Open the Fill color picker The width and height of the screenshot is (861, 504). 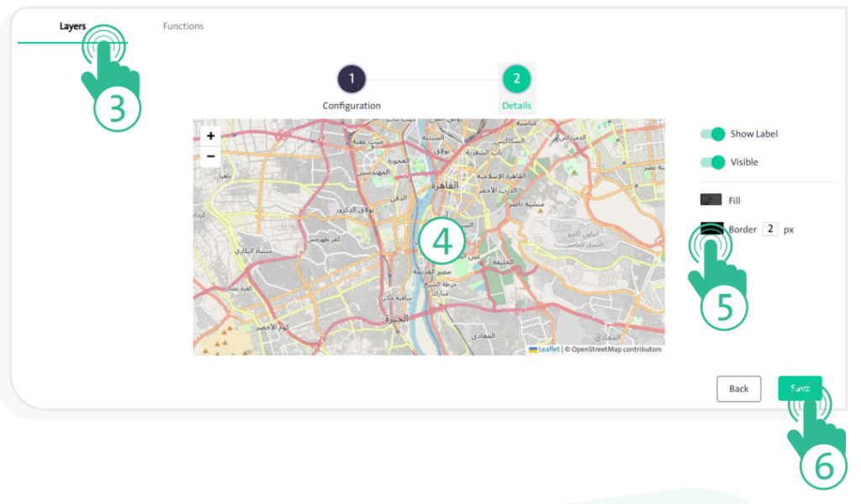click(710, 200)
